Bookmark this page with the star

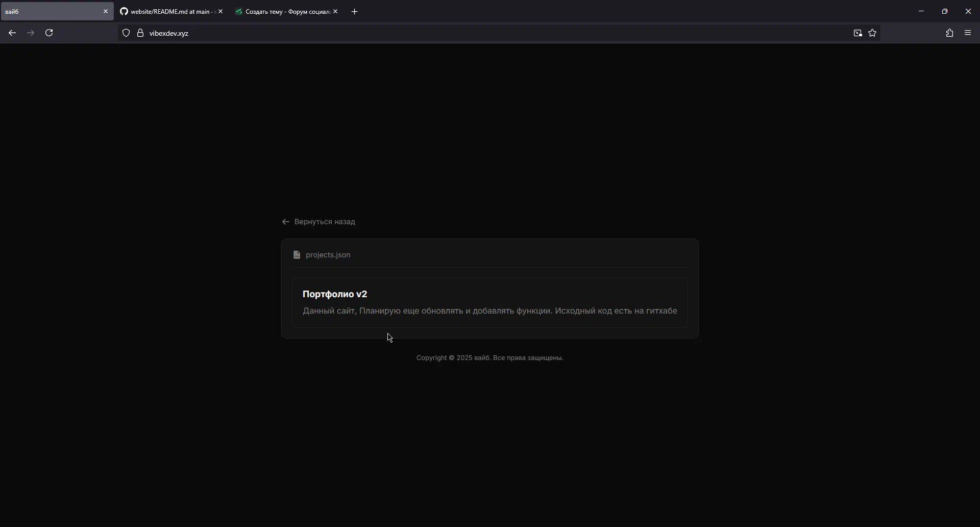[x=872, y=33]
